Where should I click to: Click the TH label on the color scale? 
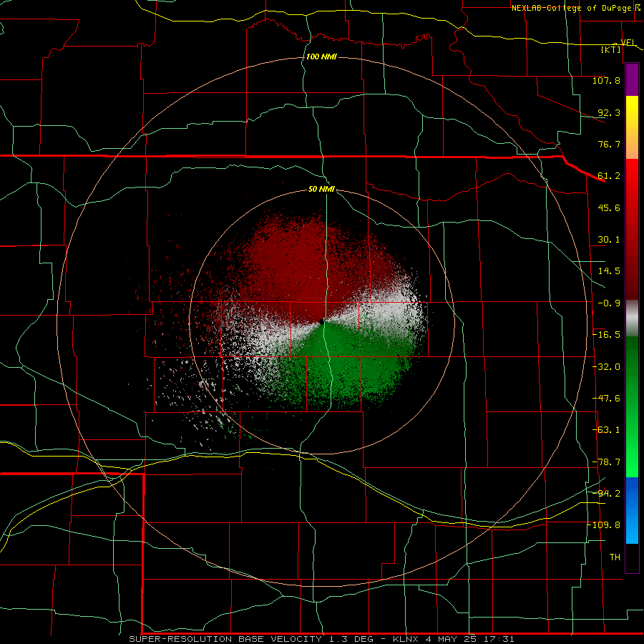615,557
